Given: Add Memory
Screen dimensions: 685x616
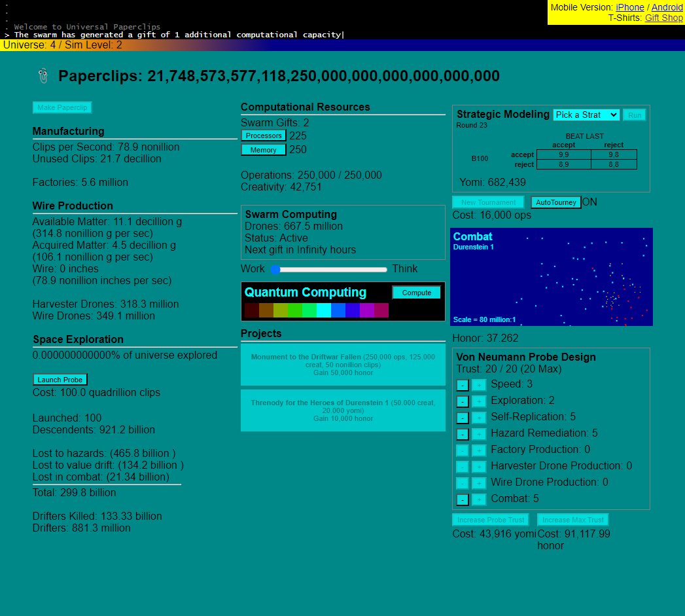Looking at the screenshot, I should pyautogui.click(x=264, y=150).
